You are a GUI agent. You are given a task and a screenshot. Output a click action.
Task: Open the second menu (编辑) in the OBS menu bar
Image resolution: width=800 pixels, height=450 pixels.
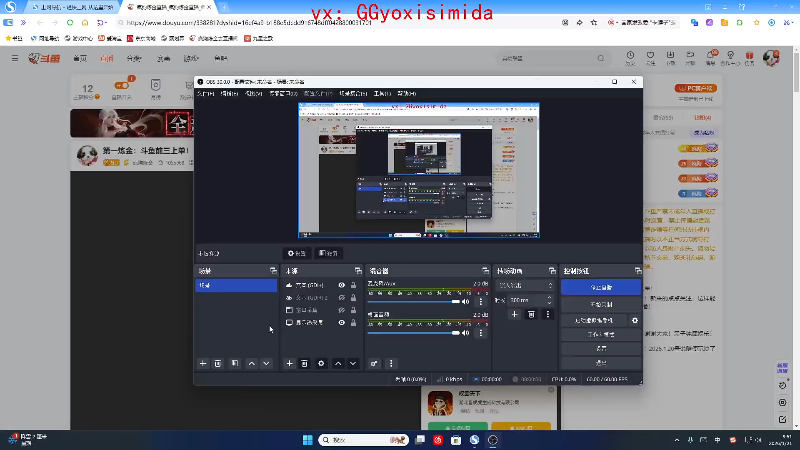pos(229,93)
